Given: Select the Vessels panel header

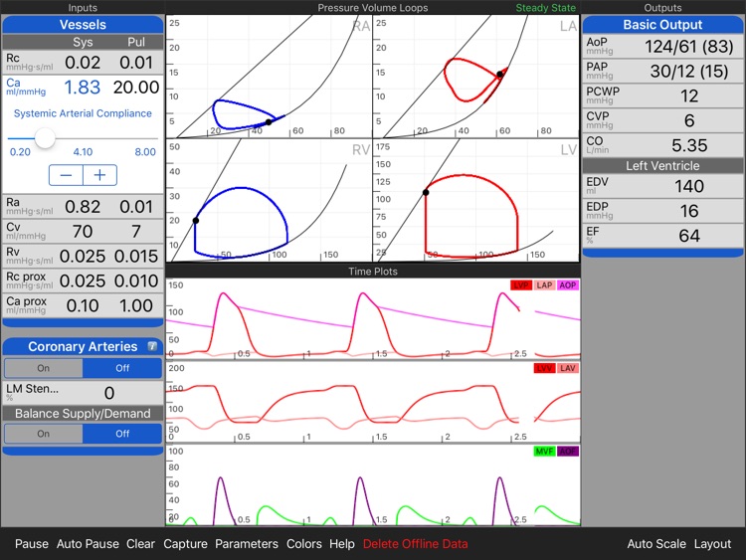Looking at the screenshot, I should (x=83, y=25).
